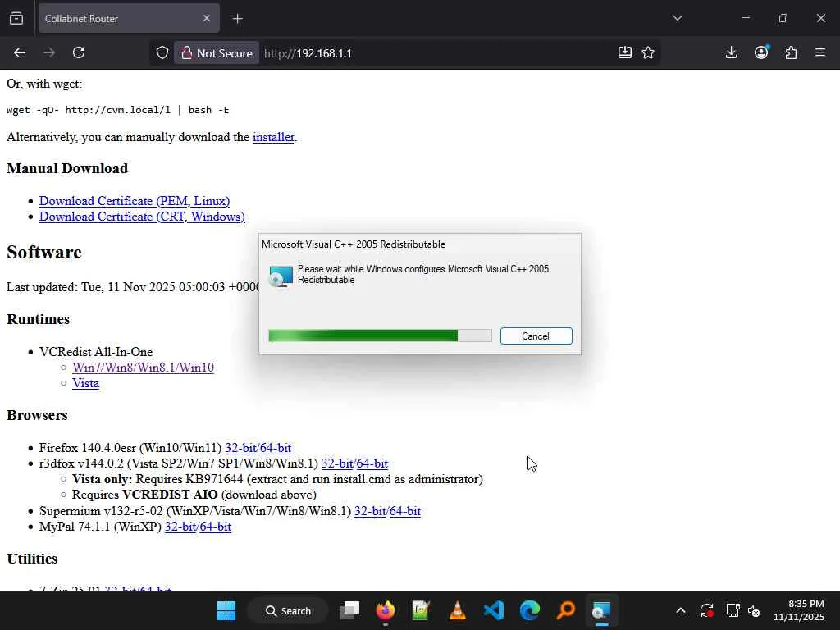Switch to Firefox in the taskbar
The width and height of the screenshot is (840, 630).
[386, 610]
